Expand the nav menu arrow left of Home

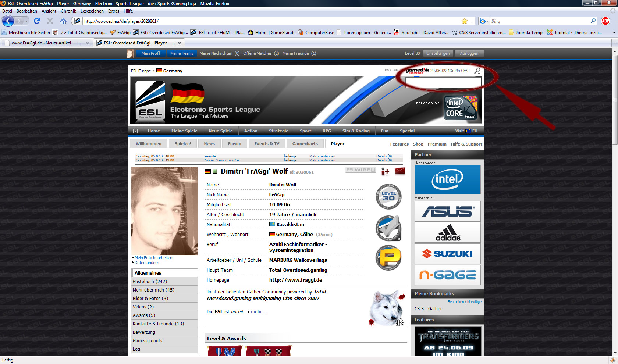tap(135, 131)
